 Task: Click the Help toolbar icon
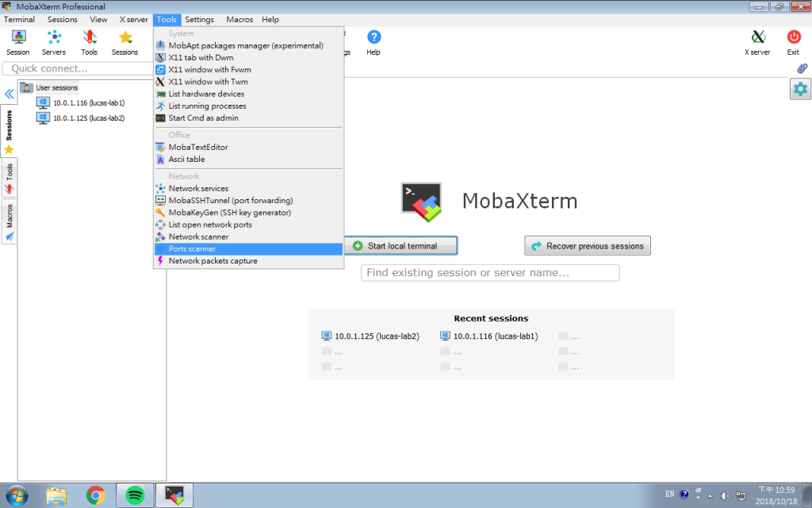[373, 43]
